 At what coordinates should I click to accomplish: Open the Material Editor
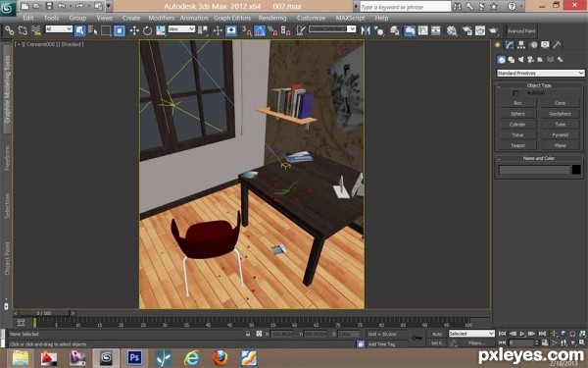(x=452, y=30)
